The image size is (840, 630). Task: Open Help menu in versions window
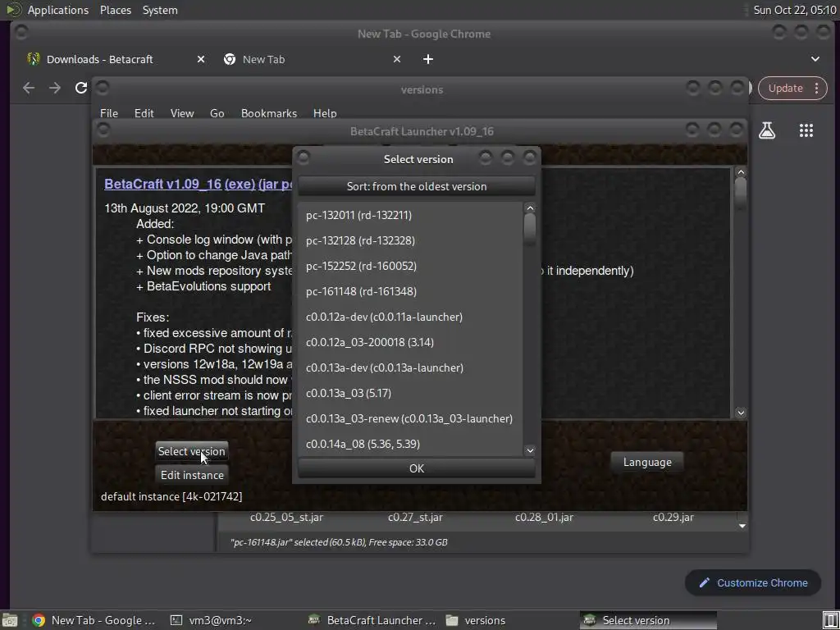point(325,113)
